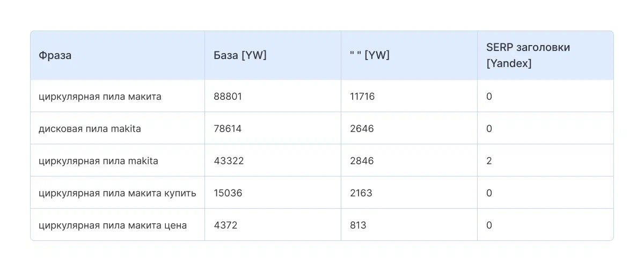This screenshot has height=271, width=644.
Task: Click "циркулярная пила макита купить" phrase
Action: (118, 193)
